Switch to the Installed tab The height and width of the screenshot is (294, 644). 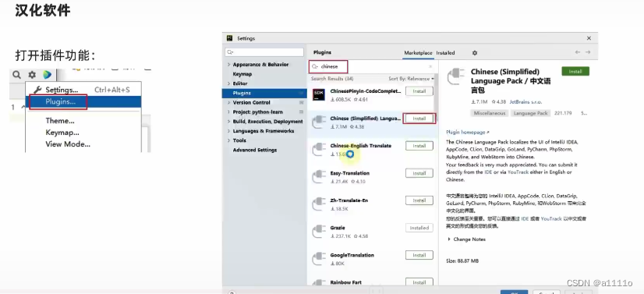coord(445,53)
